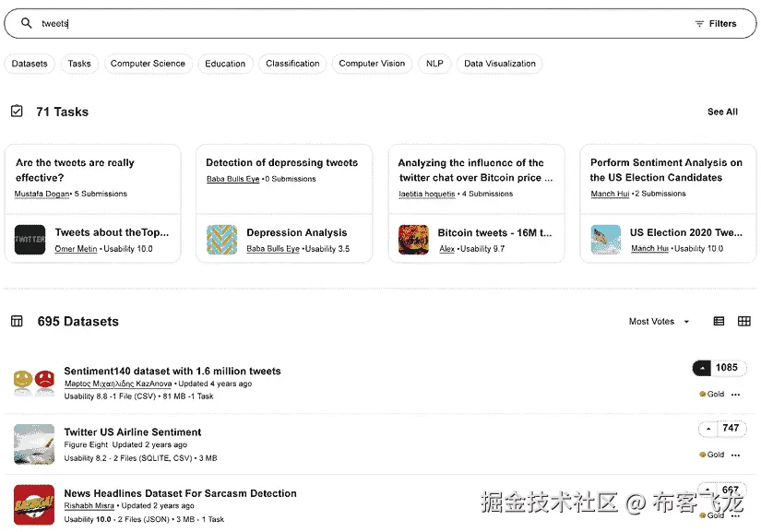Click the '71 Tasks' heading

(62, 112)
